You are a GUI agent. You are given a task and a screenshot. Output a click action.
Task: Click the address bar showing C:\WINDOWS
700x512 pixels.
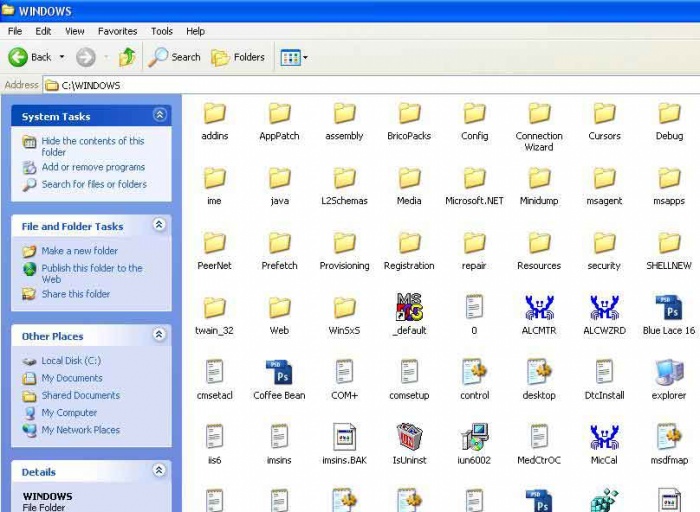tap(371, 85)
